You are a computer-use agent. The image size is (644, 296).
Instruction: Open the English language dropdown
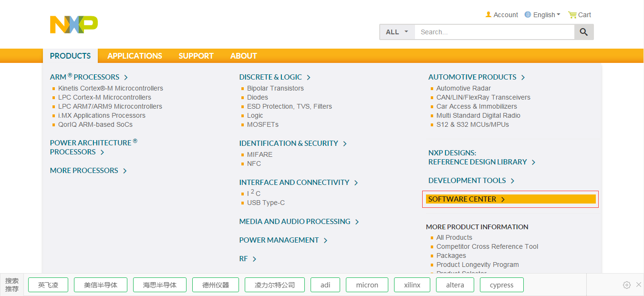point(547,15)
